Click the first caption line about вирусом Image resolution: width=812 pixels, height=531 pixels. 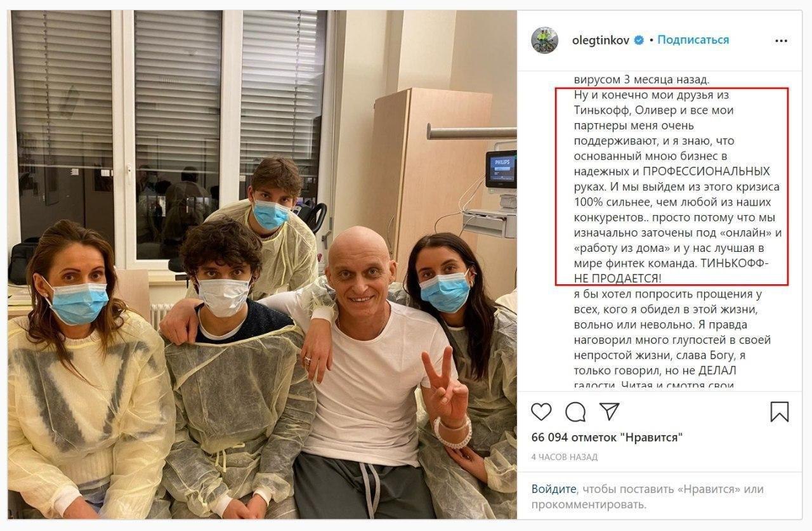click(641, 80)
